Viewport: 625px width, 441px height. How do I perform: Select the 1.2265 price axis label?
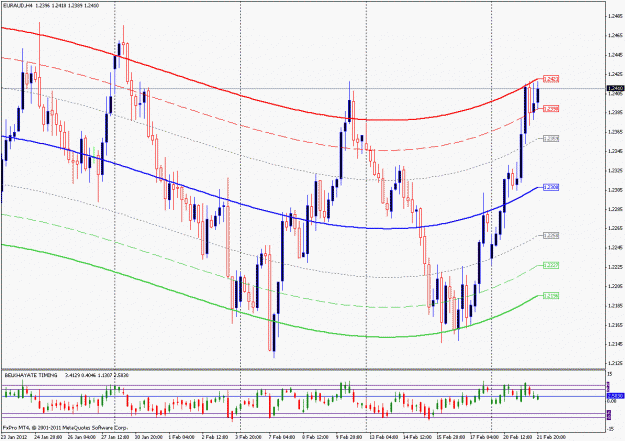(x=616, y=228)
